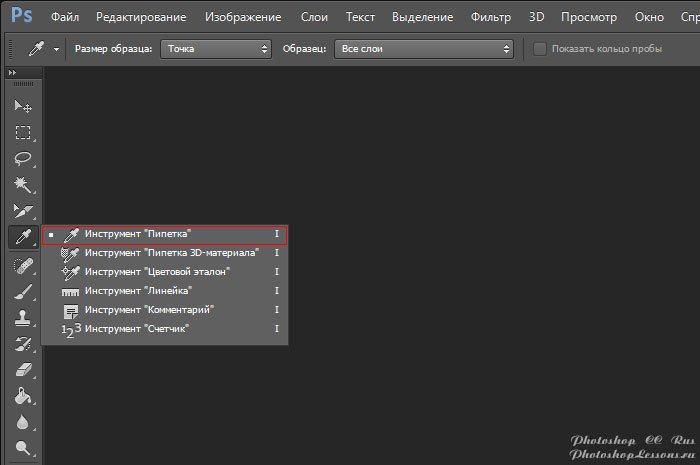Select the Move tool
This screenshot has height=465, width=700.
[22, 107]
